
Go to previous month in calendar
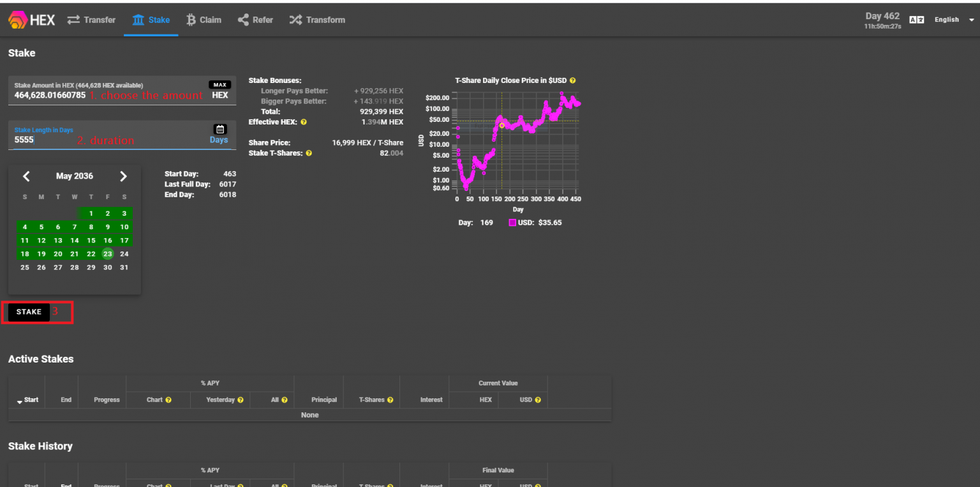pos(26,176)
